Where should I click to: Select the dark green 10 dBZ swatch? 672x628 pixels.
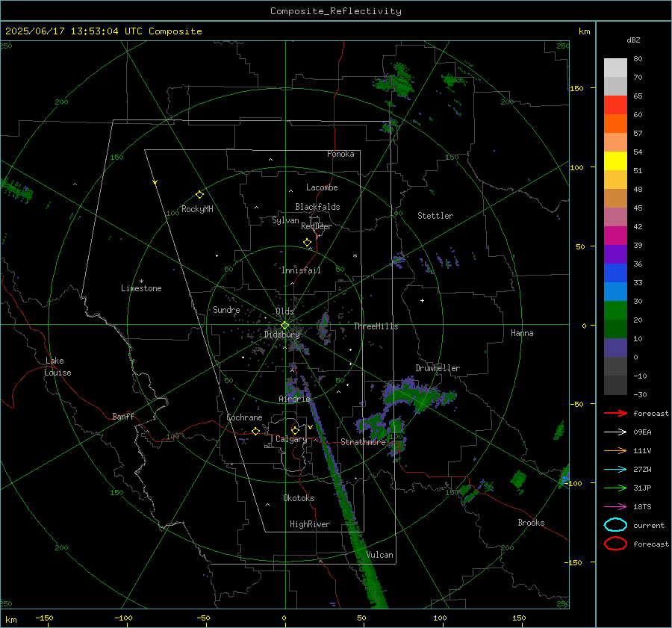[615, 329]
